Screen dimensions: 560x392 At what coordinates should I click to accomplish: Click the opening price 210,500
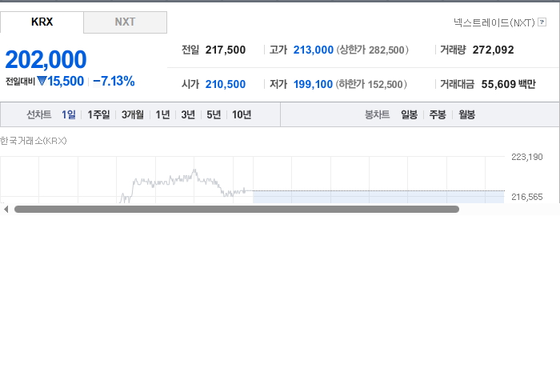point(226,84)
